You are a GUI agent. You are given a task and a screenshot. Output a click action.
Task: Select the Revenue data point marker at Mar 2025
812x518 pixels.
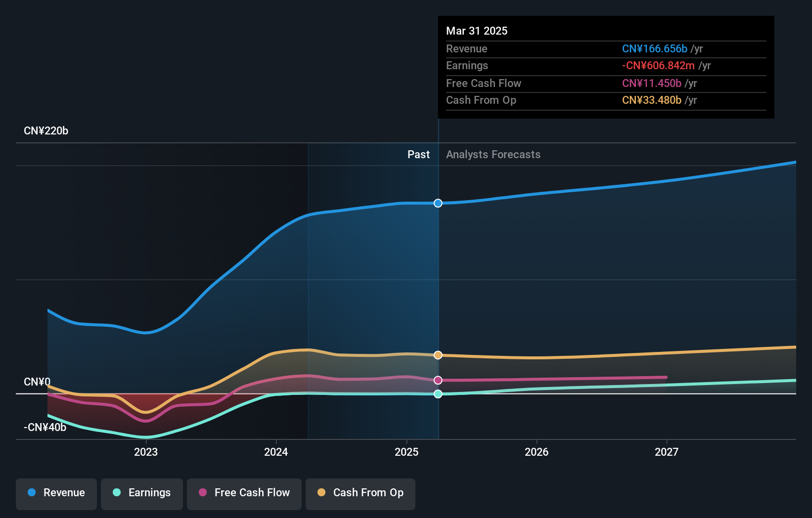438,203
